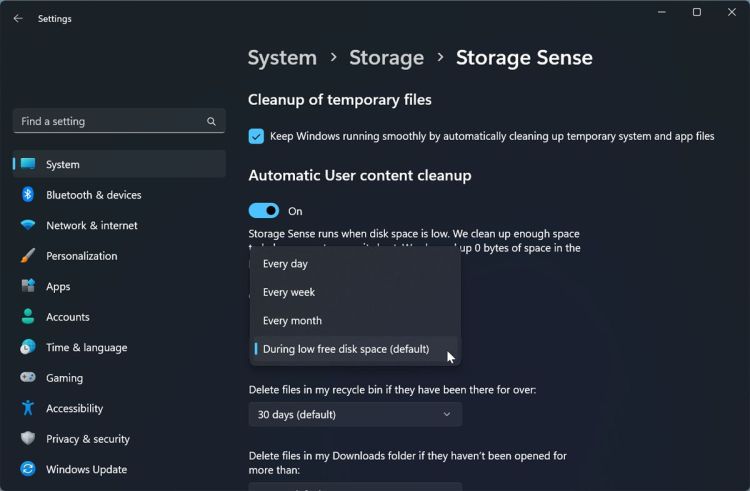Click the Personalization paintbrush icon
Screen dimensions: 750x491
click(28, 256)
